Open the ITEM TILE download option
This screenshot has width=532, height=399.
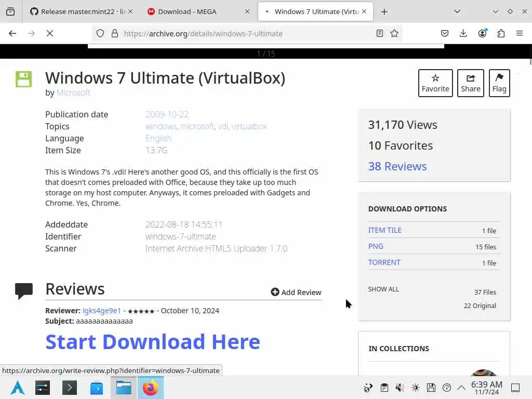coord(385,230)
